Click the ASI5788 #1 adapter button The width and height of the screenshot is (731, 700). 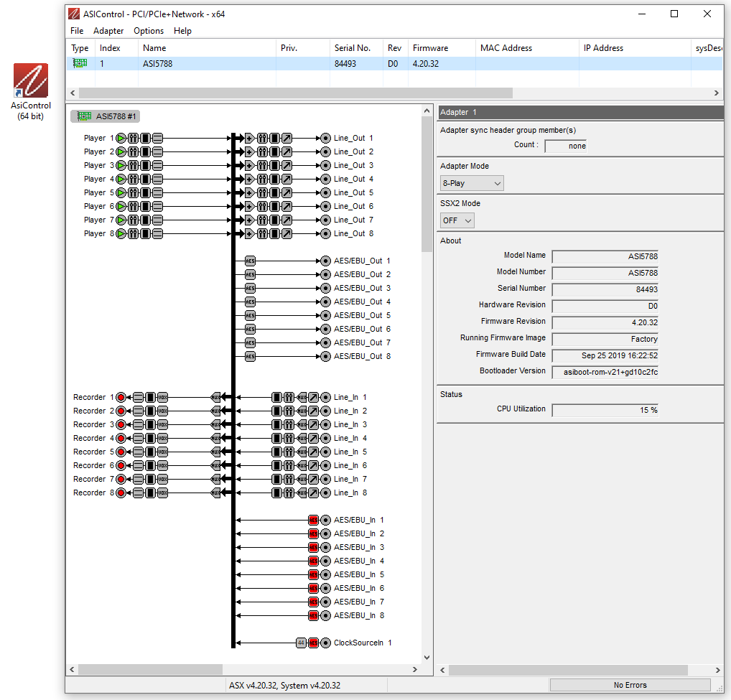(106, 116)
